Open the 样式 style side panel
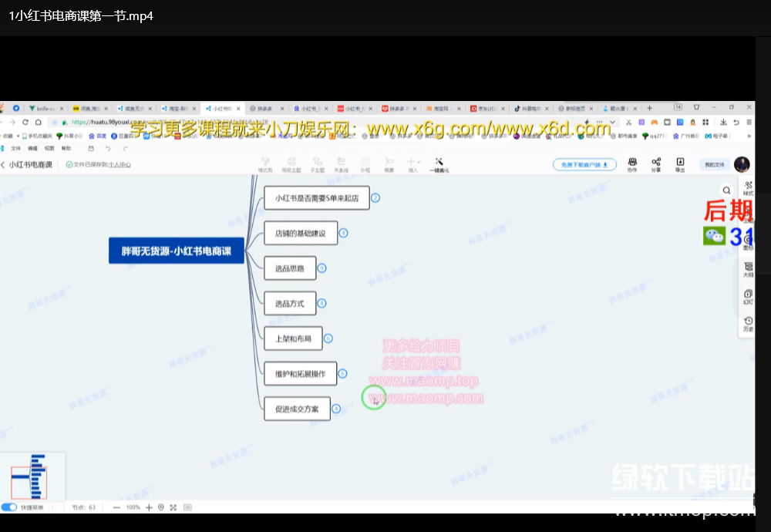 click(x=748, y=188)
